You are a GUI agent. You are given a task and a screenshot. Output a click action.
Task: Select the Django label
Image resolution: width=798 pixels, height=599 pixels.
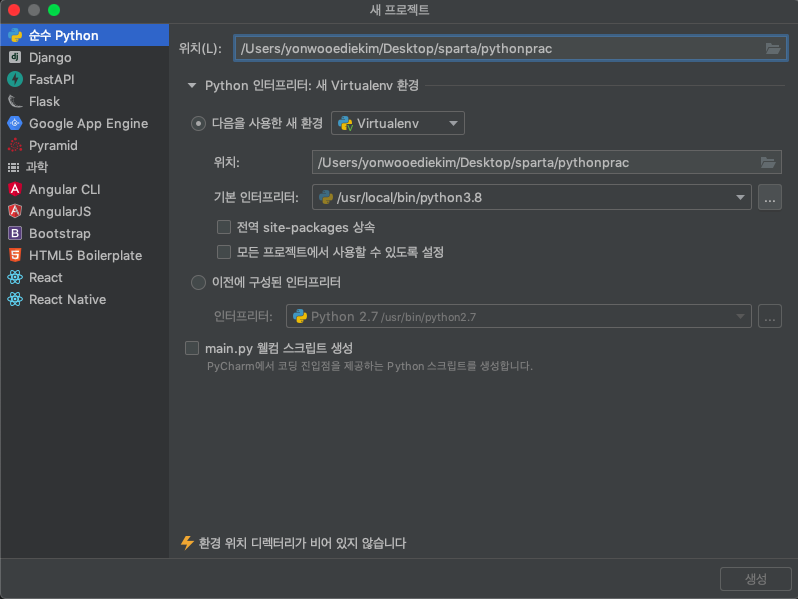(x=50, y=58)
